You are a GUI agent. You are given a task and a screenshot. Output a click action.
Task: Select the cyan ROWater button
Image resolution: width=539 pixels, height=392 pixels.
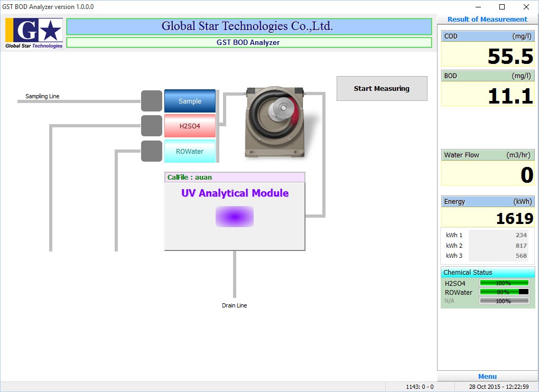pyautogui.click(x=190, y=151)
